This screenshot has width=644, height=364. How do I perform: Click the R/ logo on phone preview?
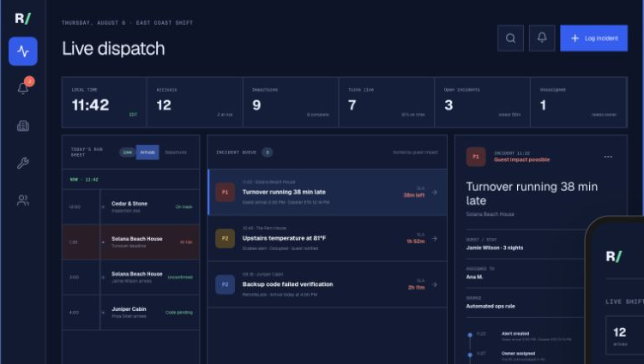tap(614, 256)
